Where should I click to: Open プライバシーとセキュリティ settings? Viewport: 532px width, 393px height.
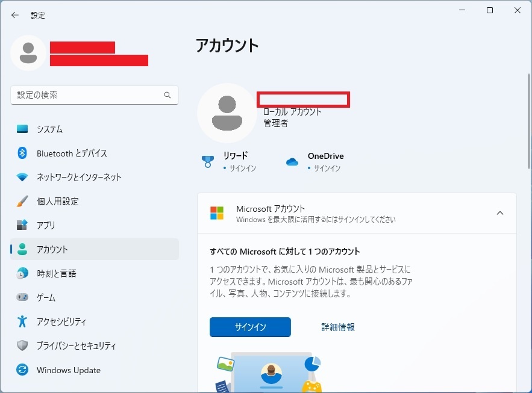pyautogui.click(x=95, y=345)
